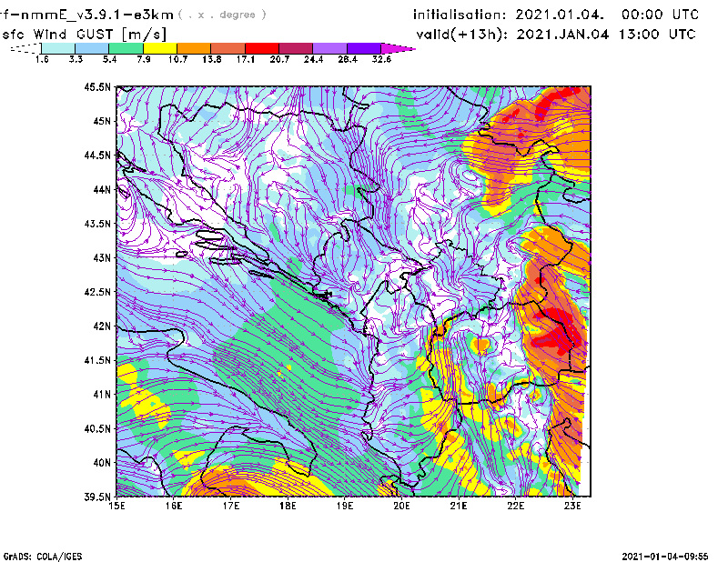This screenshot has width=728, height=562.
Task: Click the 'GrADS: COLA/IGES' credit text
Action: click(x=43, y=557)
